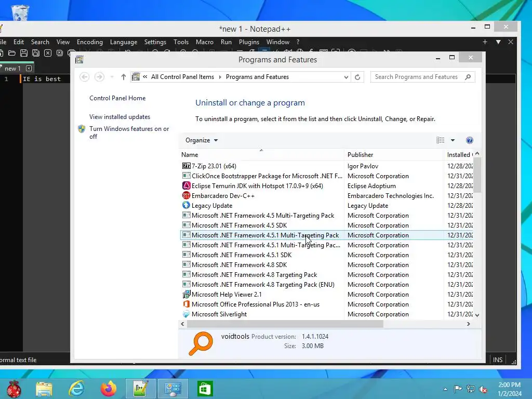Open File Explorer from the taskbar
The width and height of the screenshot is (532, 399).
44,389
